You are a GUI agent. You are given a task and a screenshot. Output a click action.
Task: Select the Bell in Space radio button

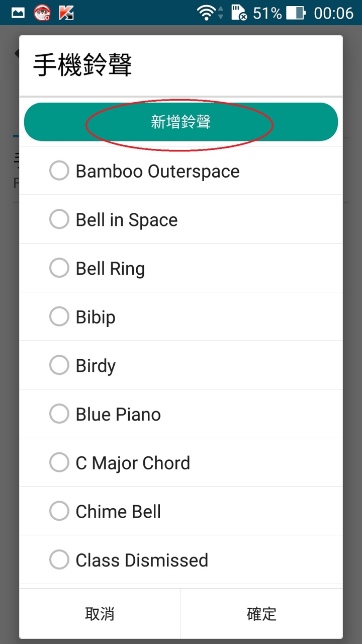(59, 219)
